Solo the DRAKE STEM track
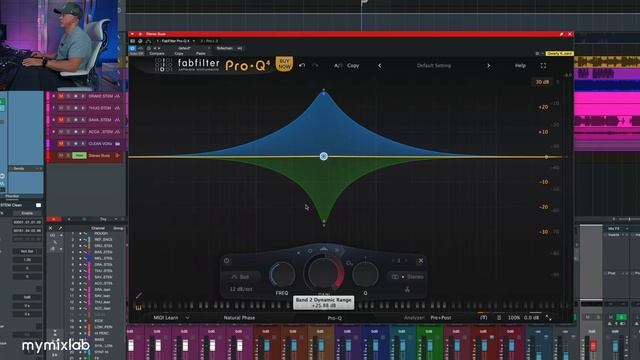640x360 pixels. tap(68, 96)
